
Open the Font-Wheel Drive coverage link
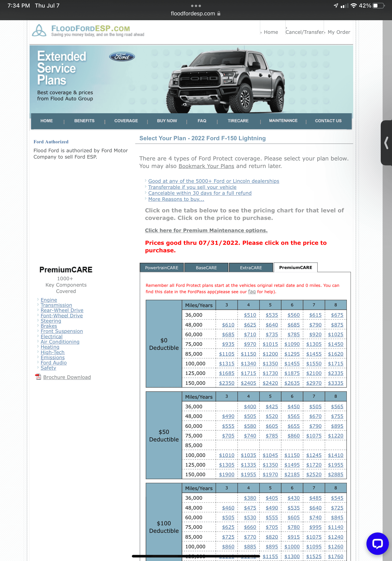coord(62,316)
